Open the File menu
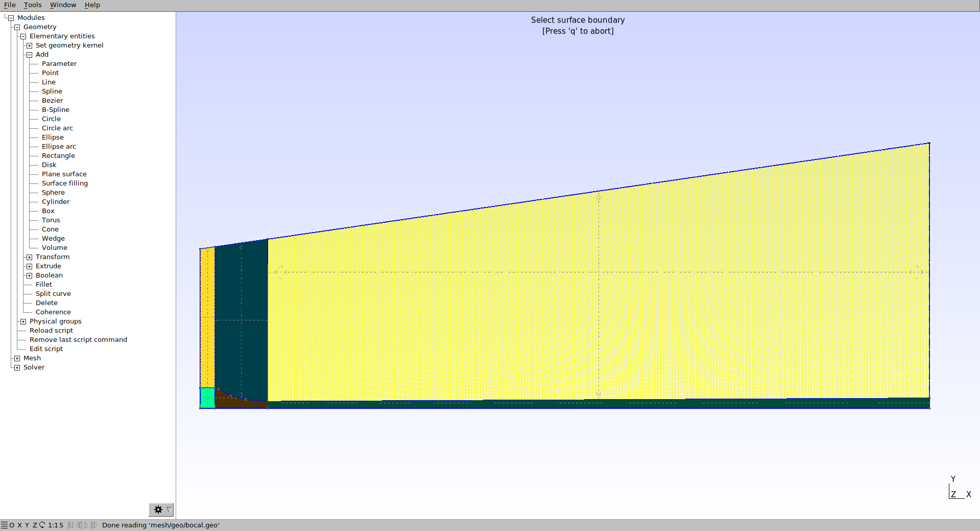The height and width of the screenshot is (531, 980). tap(10, 5)
